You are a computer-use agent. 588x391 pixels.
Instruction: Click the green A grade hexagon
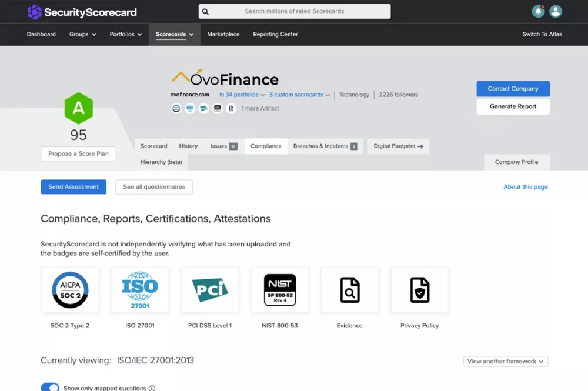(x=78, y=108)
